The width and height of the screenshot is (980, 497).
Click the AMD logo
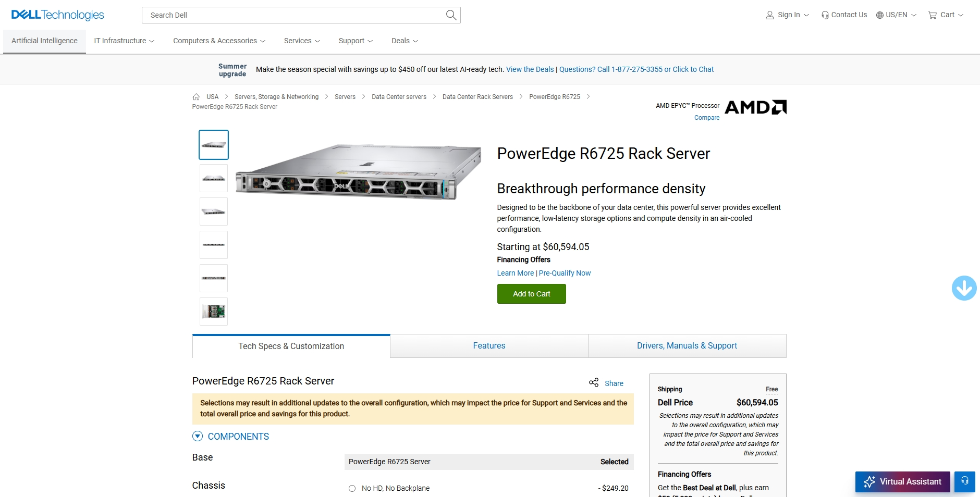755,107
